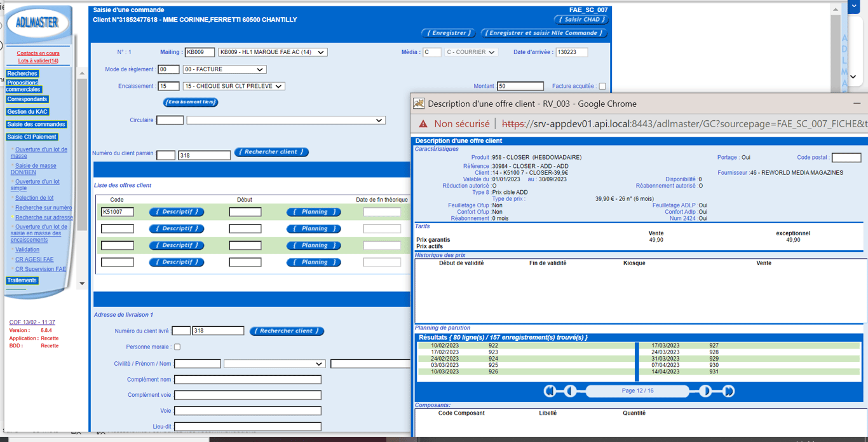Open the Mode de règlement FACTURE dropdown
The height and width of the screenshot is (442, 868).
click(224, 69)
